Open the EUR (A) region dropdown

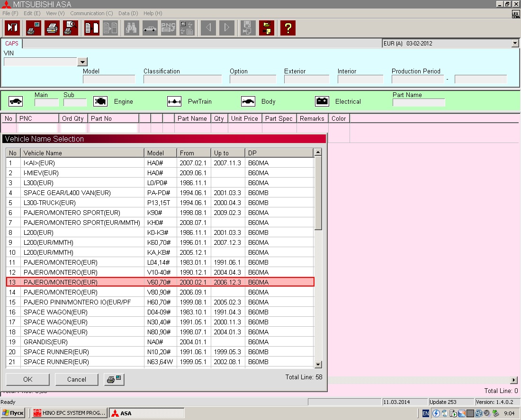pos(515,44)
